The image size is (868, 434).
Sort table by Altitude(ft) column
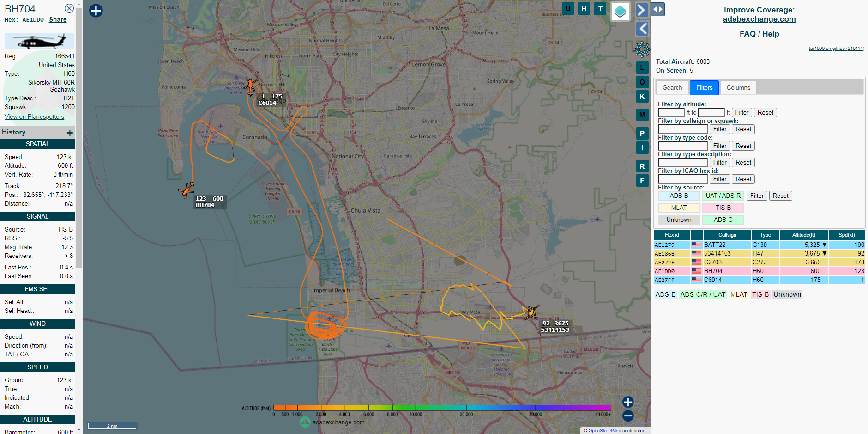coord(804,235)
